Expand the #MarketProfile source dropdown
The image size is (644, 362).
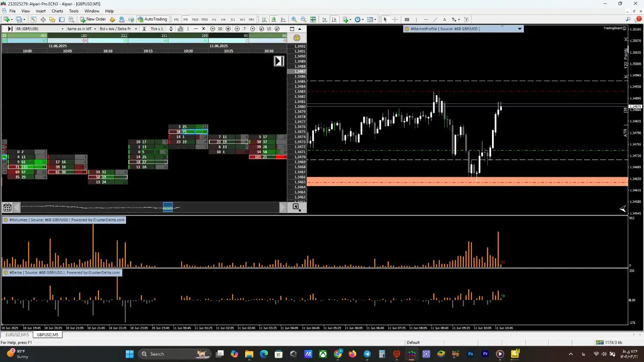click(x=519, y=29)
